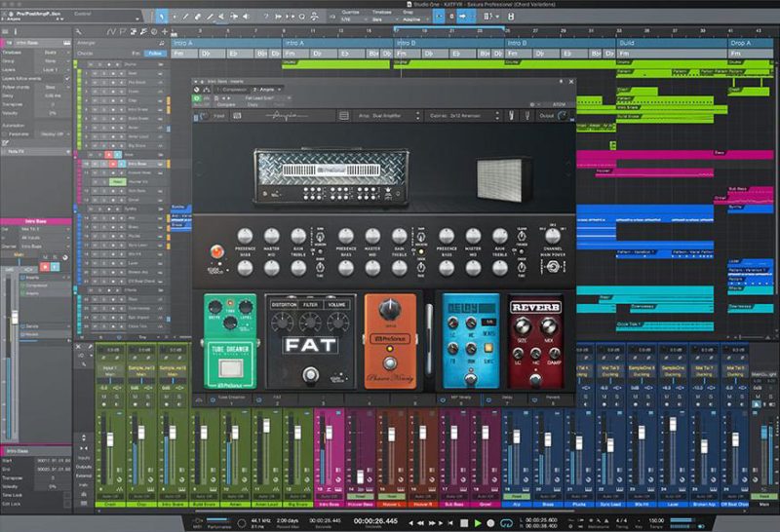Toggle record arm in Intro Bass inspector
Screen dimensions: 780x532
point(45,268)
